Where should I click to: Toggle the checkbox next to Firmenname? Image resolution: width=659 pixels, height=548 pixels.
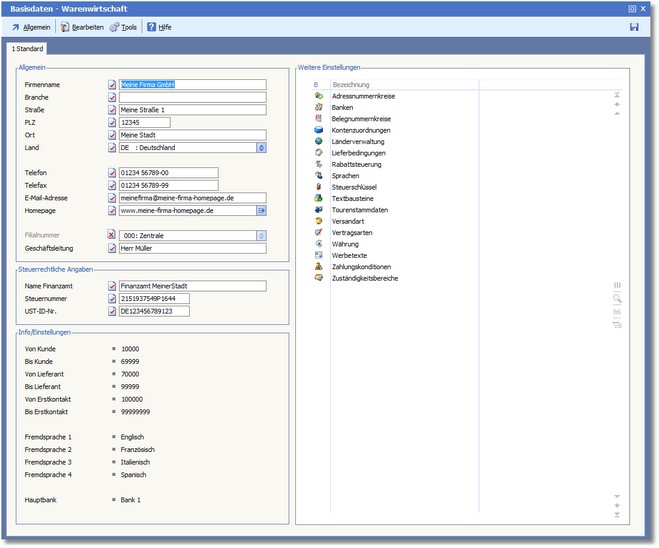[x=112, y=85]
